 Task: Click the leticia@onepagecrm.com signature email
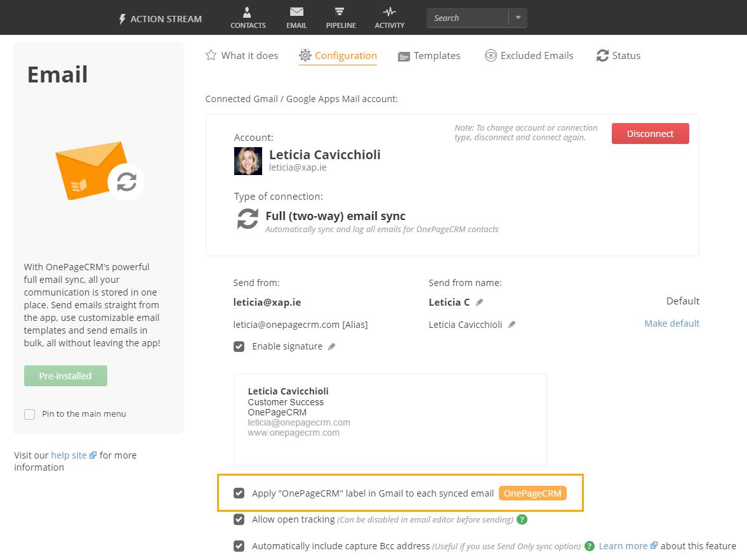pos(299,422)
